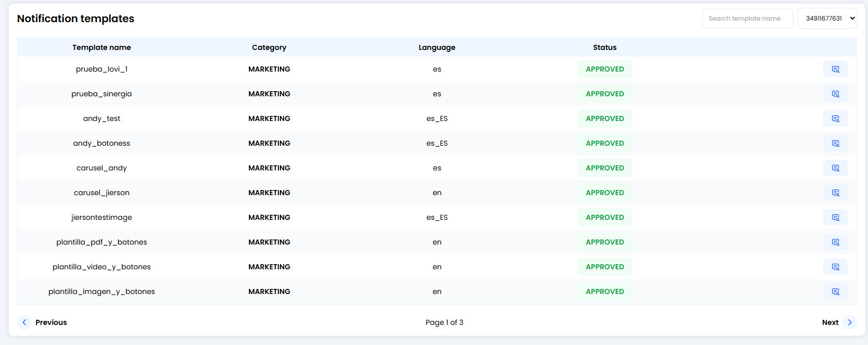This screenshot has width=868, height=345.
Task: Go to Next page label
Action: pos(830,322)
